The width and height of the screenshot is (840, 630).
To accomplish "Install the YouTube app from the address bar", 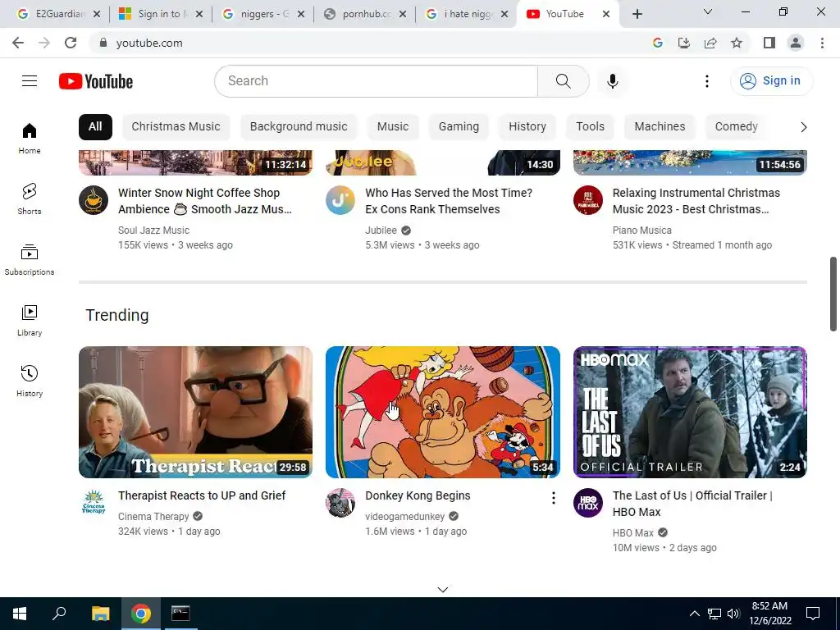I will tap(684, 43).
